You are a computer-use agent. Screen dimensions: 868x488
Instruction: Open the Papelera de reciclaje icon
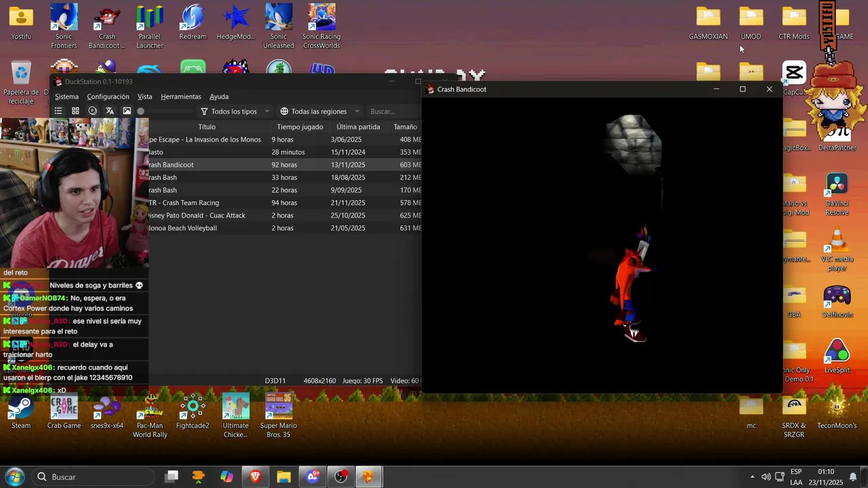point(21,83)
